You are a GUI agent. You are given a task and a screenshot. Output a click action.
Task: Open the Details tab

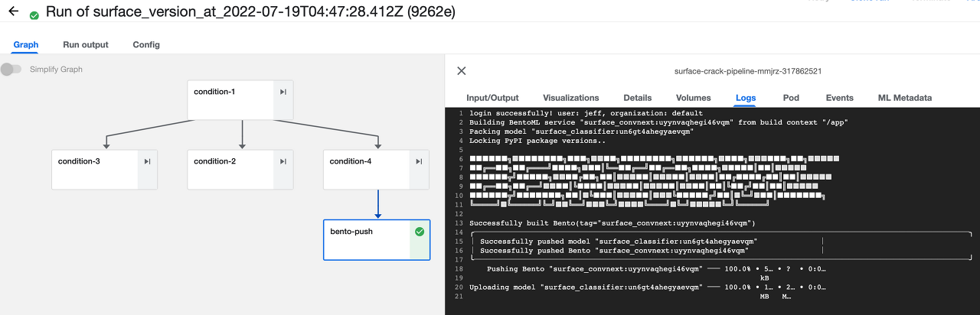click(x=638, y=98)
